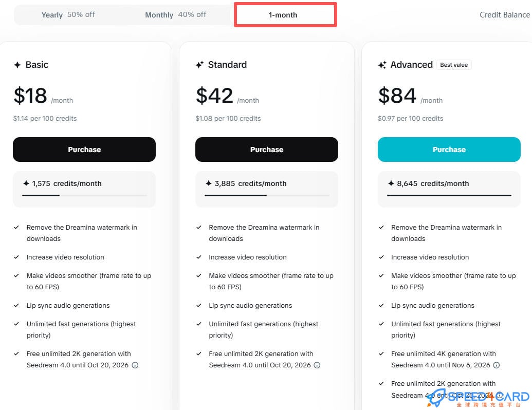Click info icon in Standard Seedream feature
The width and height of the screenshot is (532, 410).
coord(317,365)
